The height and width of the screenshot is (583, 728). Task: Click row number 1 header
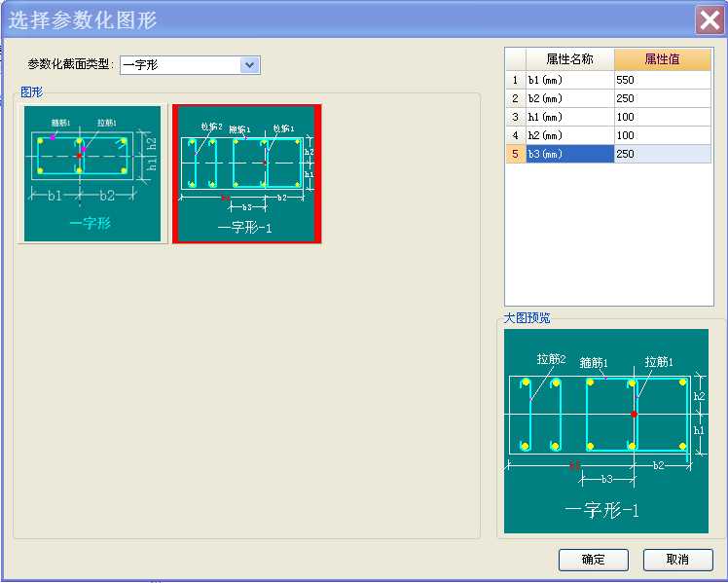click(516, 80)
